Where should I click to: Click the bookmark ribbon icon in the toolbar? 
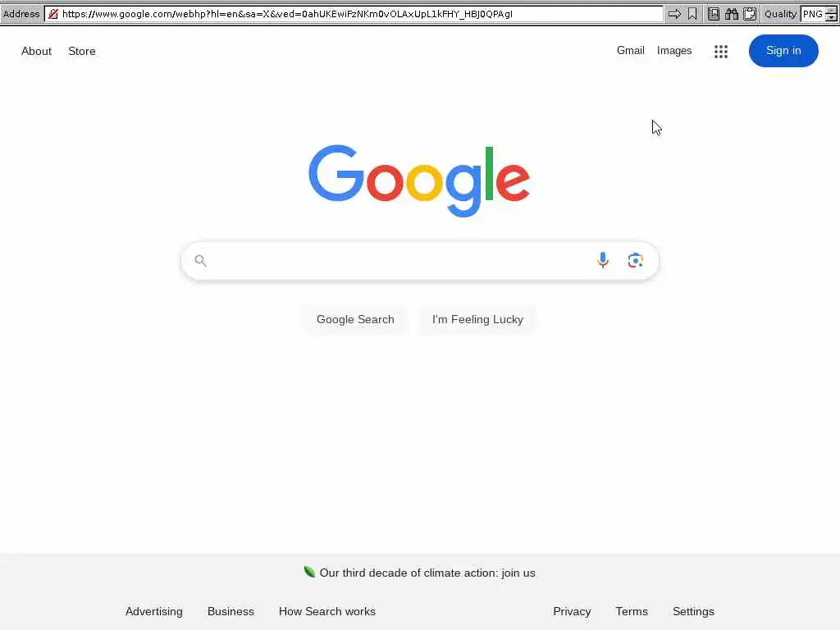coord(692,14)
